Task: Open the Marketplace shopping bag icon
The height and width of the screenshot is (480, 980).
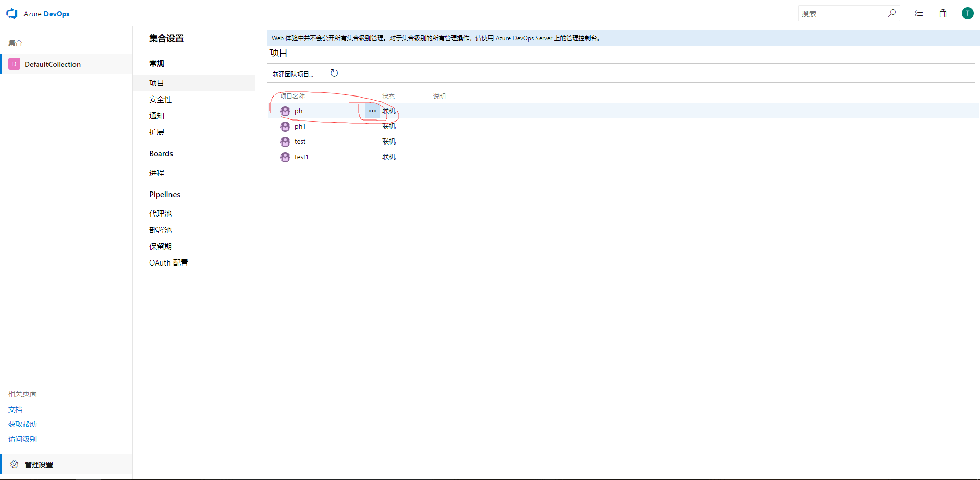Action: (943, 13)
